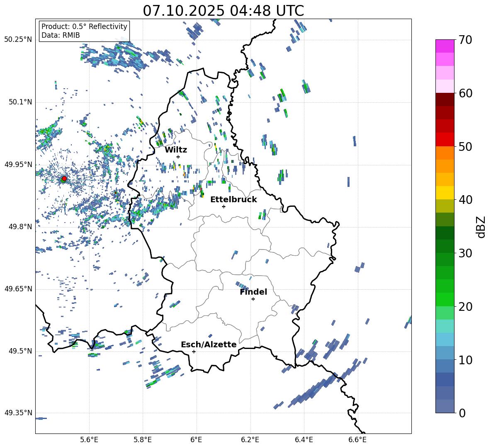Click the 6.4°E longitude label
Image resolution: width=491 pixels, height=448 pixels.
point(304,440)
